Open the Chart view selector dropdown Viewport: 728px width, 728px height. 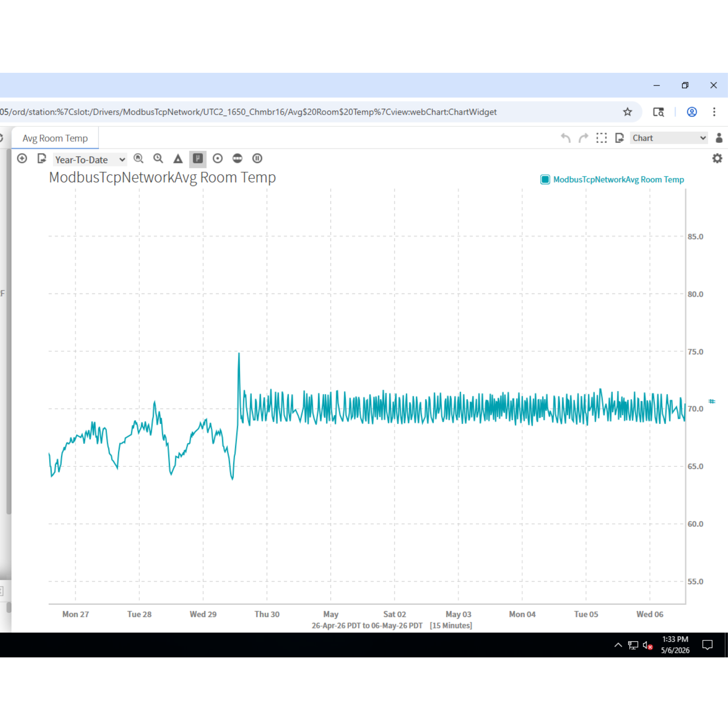point(669,138)
